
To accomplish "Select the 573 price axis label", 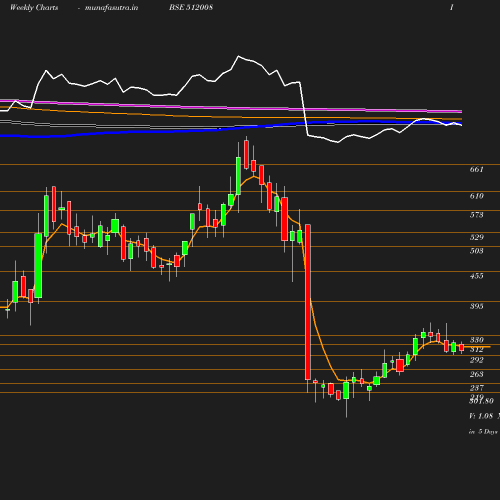I will tap(477, 215).
